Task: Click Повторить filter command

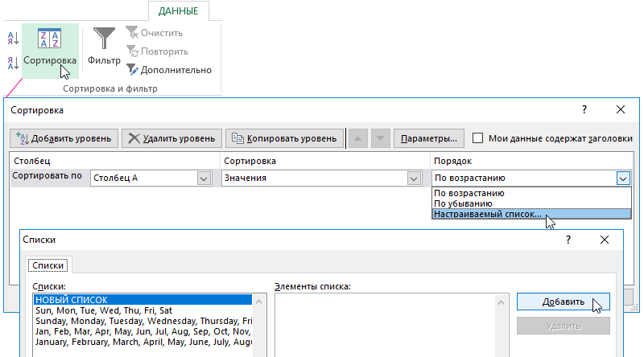Action: 157,51
